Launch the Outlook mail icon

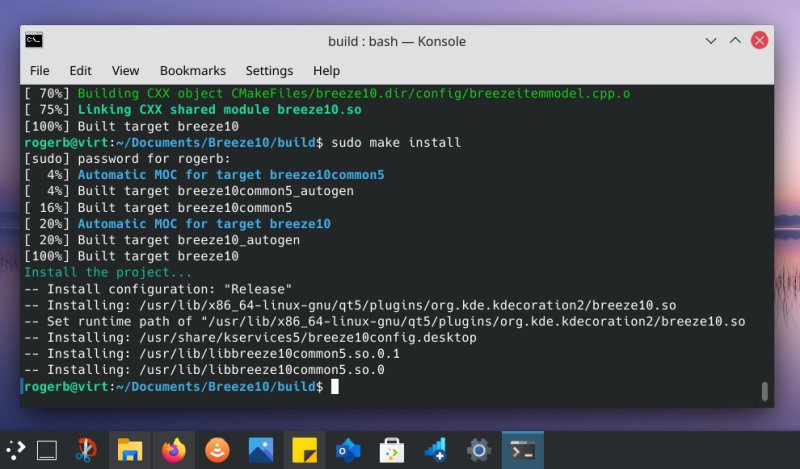[348, 450]
